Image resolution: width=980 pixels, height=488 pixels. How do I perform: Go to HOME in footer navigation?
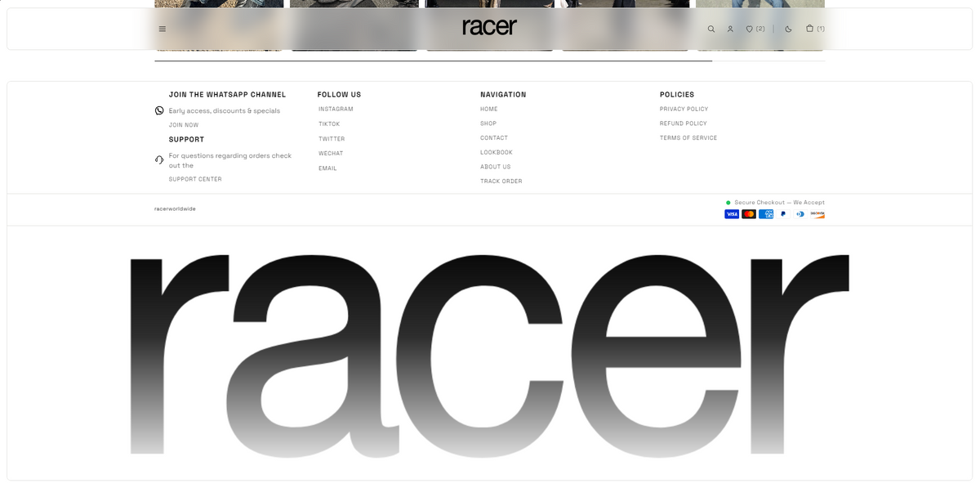point(489,109)
